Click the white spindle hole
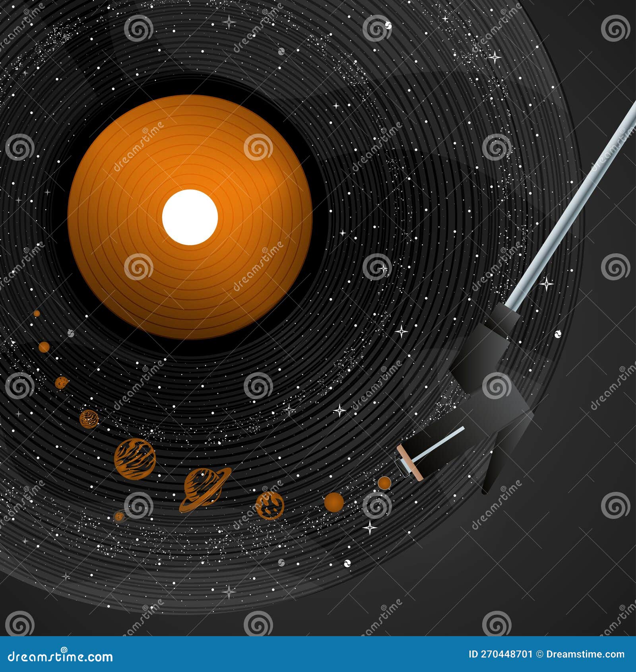636x672 pixels. tap(190, 218)
